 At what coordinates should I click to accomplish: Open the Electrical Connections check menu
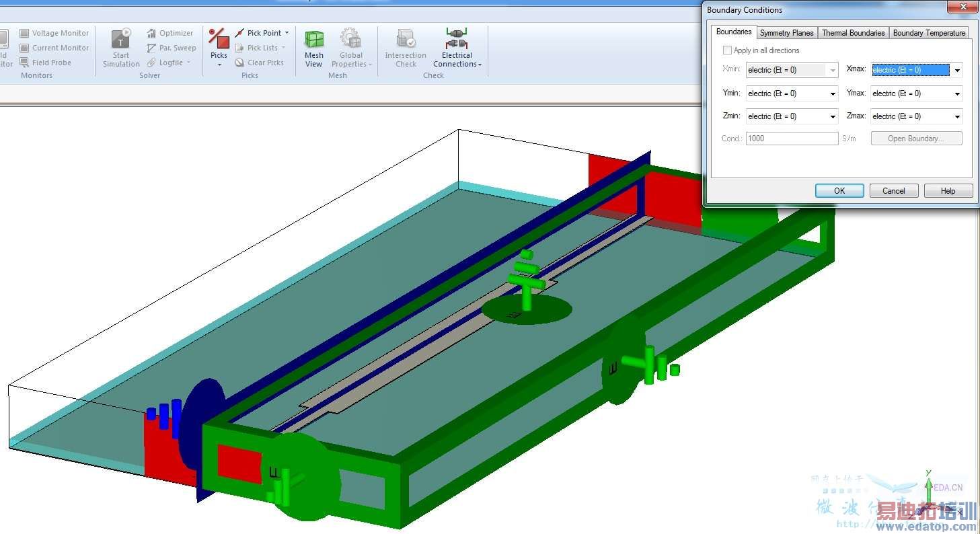pyautogui.click(x=457, y=48)
